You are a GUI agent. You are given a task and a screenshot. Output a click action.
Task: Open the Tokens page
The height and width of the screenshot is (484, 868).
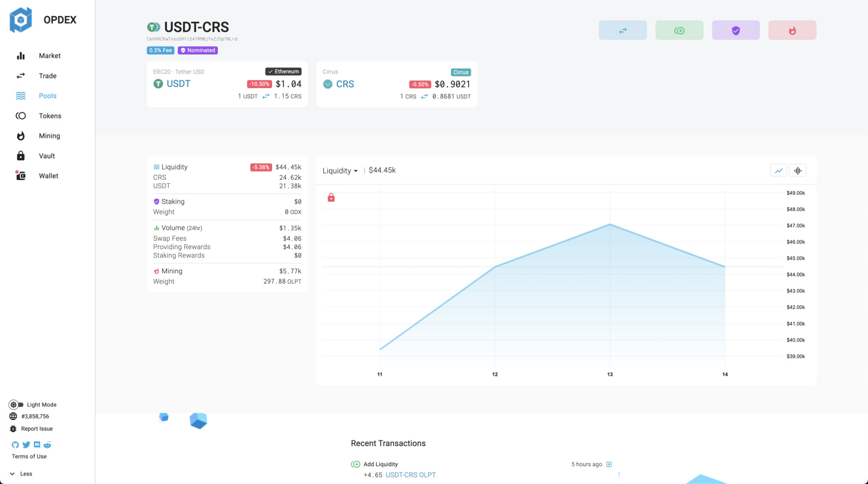(50, 115)
